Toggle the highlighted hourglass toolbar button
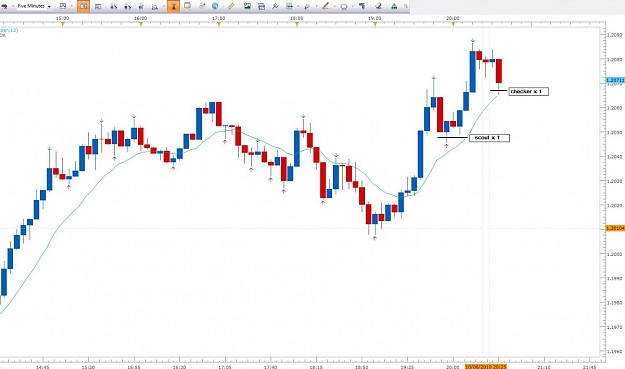 pyautogui.click(x=173, y=6)
